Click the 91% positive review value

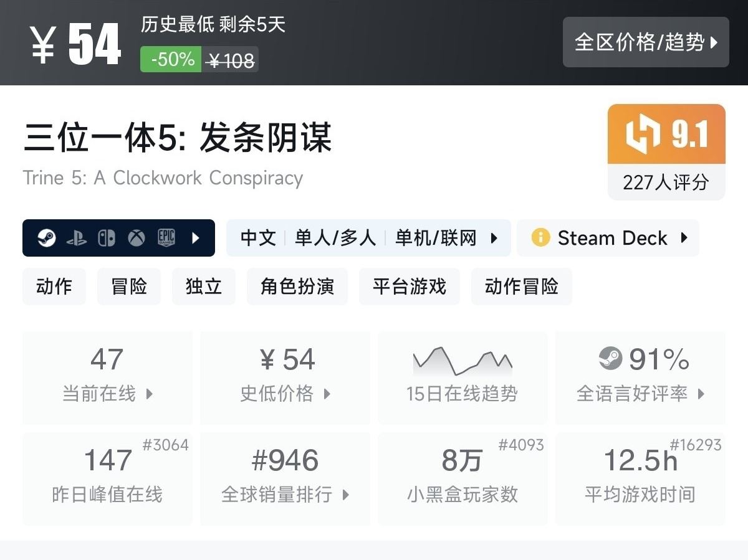point(659,359)
